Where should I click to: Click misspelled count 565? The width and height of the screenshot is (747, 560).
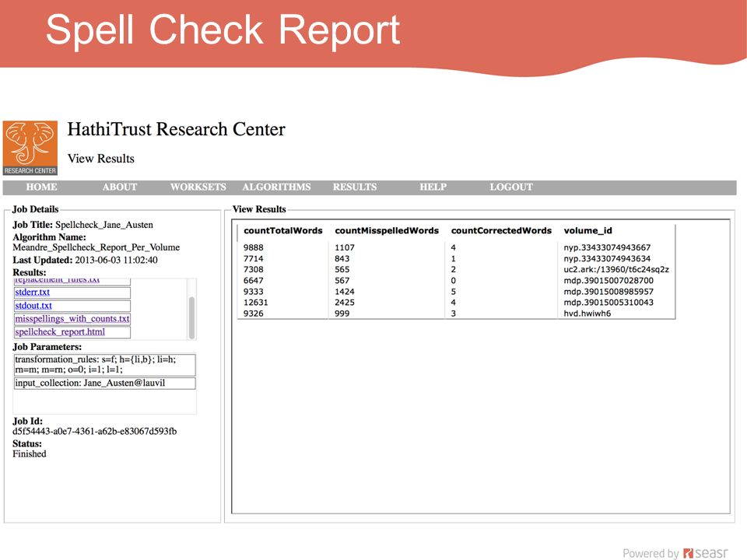click(342, 270)
